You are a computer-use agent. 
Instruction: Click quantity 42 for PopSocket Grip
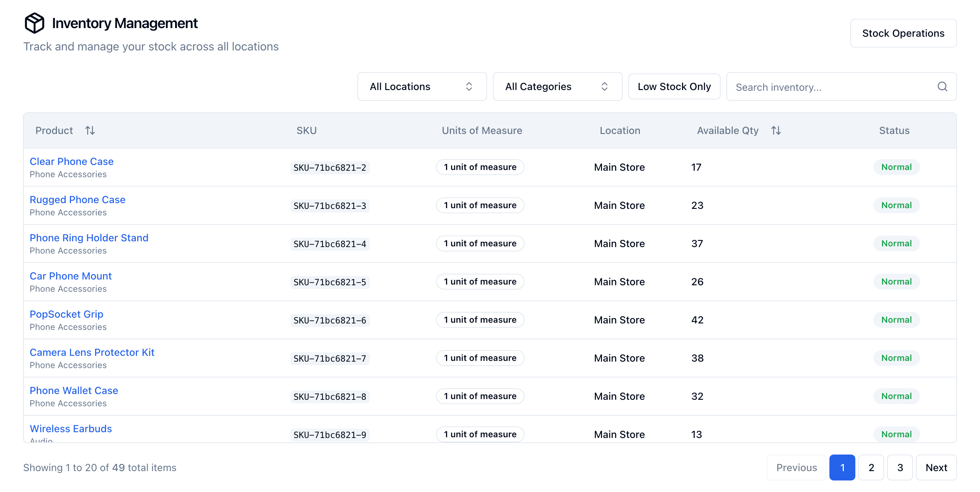click(697, 320)
